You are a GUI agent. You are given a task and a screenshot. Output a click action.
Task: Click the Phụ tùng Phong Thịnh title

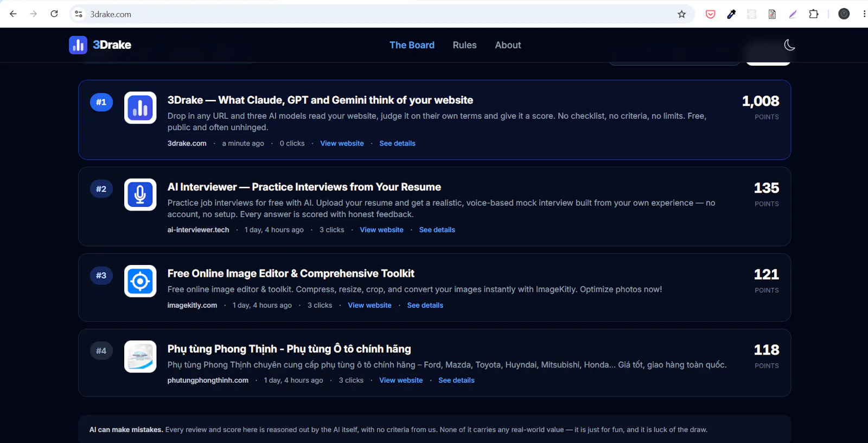289,349
